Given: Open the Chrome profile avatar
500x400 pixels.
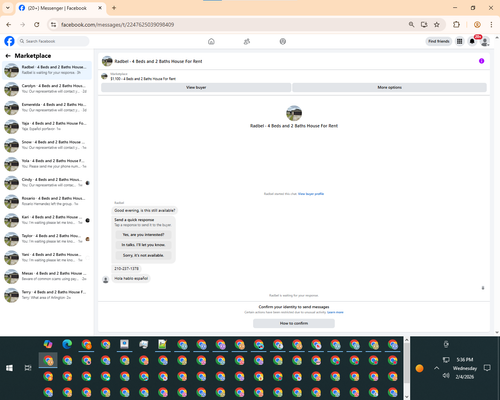Looking at the screenshot, I should click(x=477, y=25).
